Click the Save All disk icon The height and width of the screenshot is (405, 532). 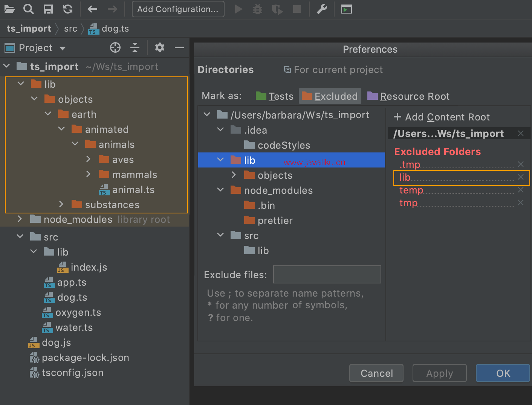coord(48,9)
